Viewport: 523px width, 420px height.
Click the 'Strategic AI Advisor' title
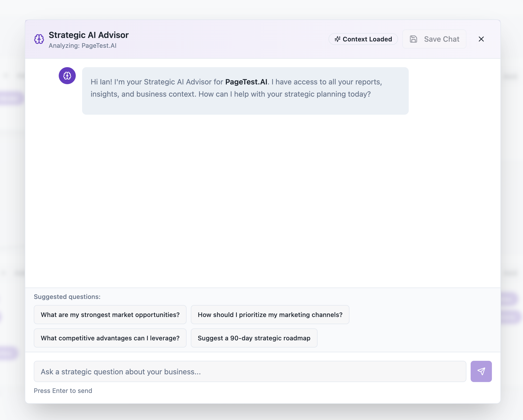click(x=89, y=35)
